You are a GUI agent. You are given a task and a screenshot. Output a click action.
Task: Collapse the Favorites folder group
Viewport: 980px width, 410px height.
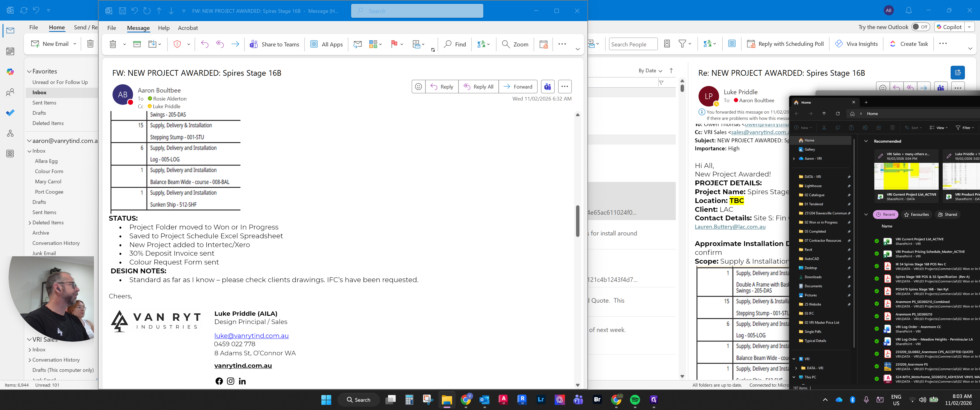29,71
